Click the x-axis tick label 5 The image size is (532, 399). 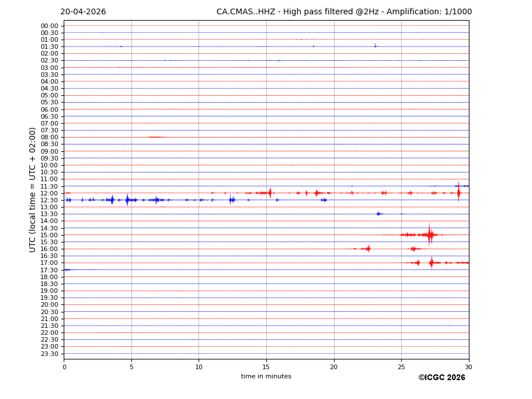coord(131,367)
